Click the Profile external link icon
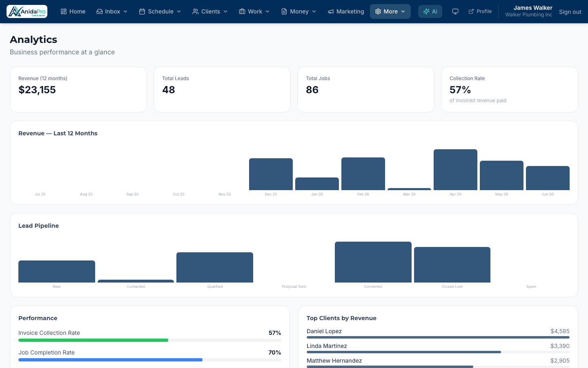Viewport: 588px width, 368px height. tap(471, 11)
